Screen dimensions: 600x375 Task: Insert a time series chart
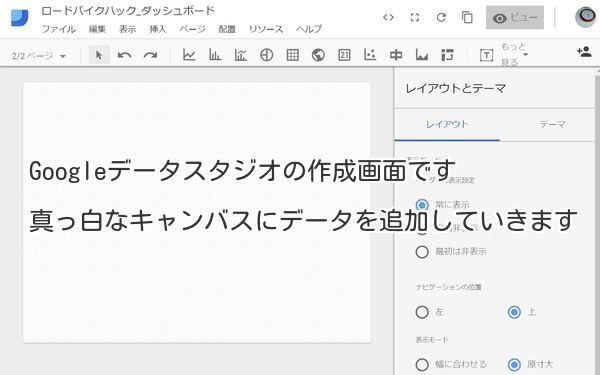click(x=189, y=55)
